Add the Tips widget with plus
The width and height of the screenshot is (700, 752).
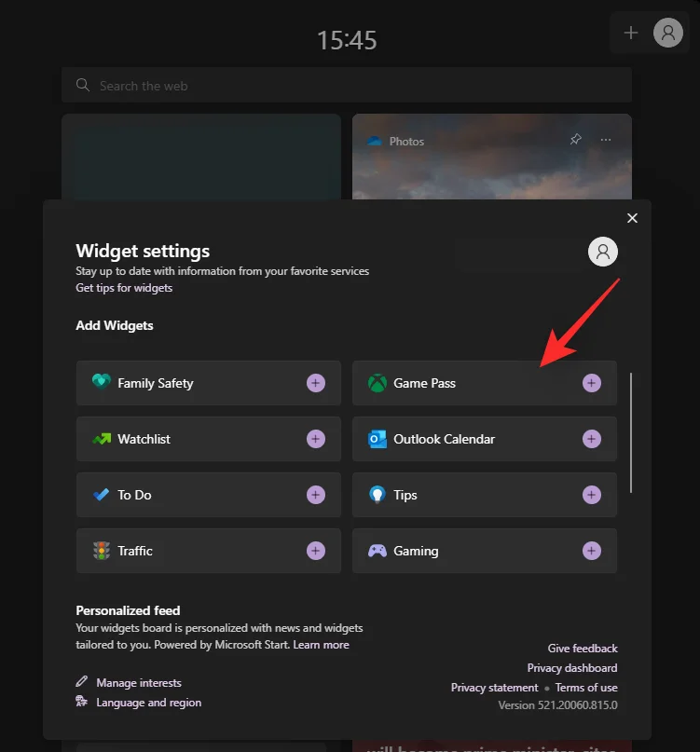[x=592, y=495]
